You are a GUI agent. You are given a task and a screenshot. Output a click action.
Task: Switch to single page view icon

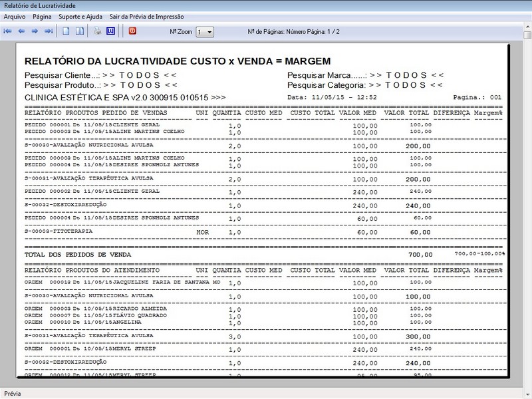[x=66, y=31]
